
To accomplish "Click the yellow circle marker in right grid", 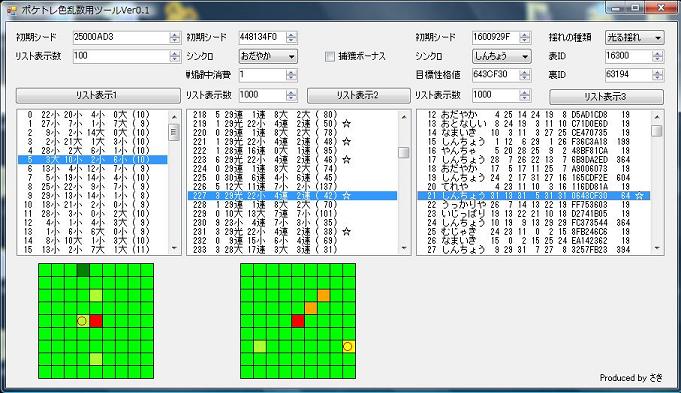I will tap(347, 346).
